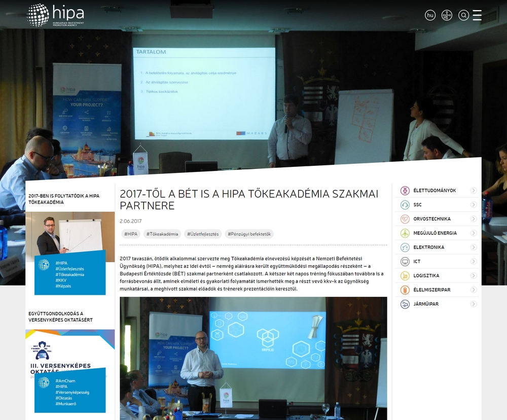Switch language with the hu icon
The height and width of the screenshot is (420, 507).
pyautogui.click(x=430, y=15)
